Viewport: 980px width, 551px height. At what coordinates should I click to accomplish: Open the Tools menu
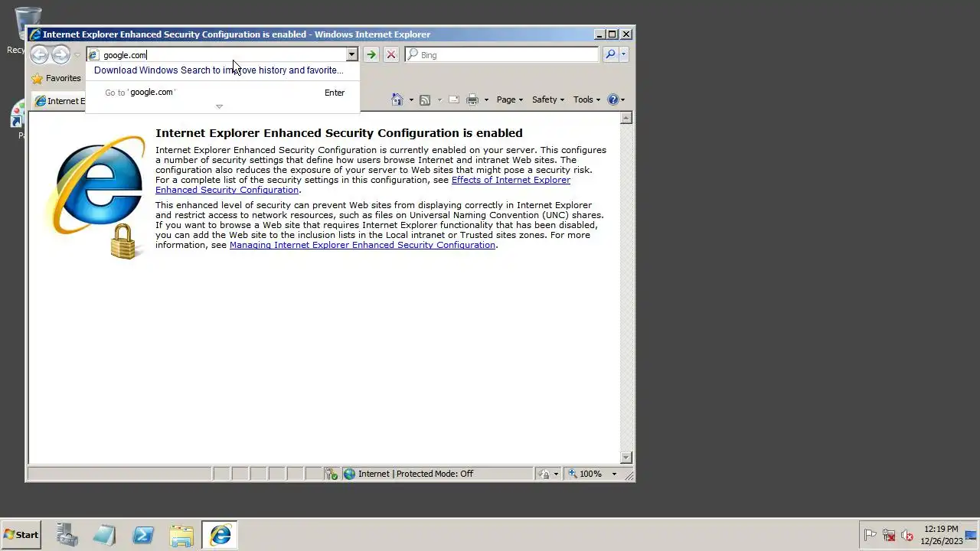[587, 99]
